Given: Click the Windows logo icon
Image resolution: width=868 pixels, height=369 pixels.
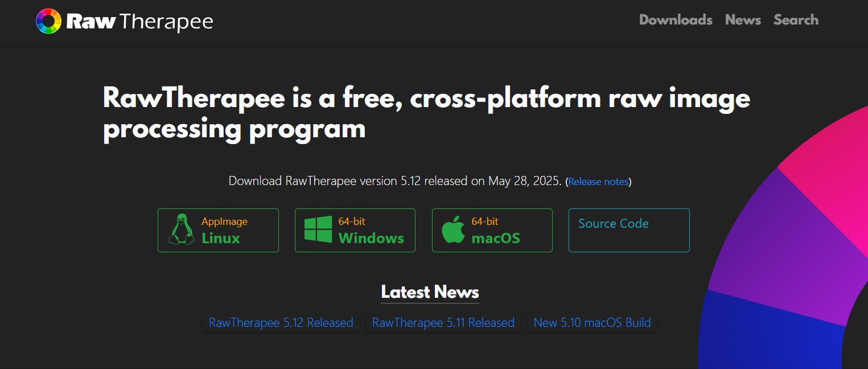Looking at the screenshot, I should click(318, 230).
